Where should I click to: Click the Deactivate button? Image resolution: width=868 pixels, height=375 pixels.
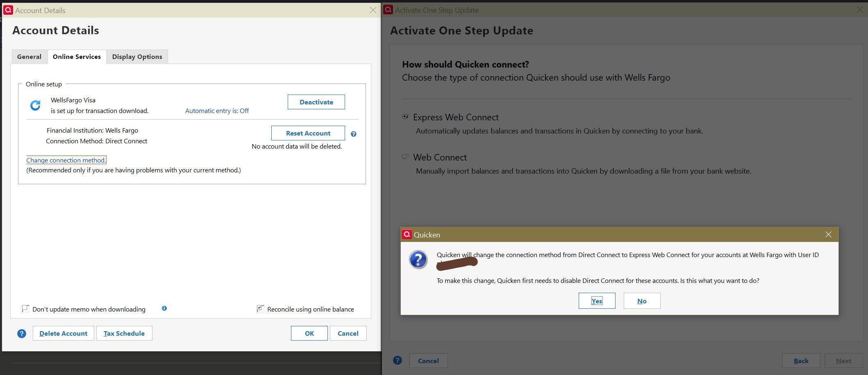tap(316, 102)
